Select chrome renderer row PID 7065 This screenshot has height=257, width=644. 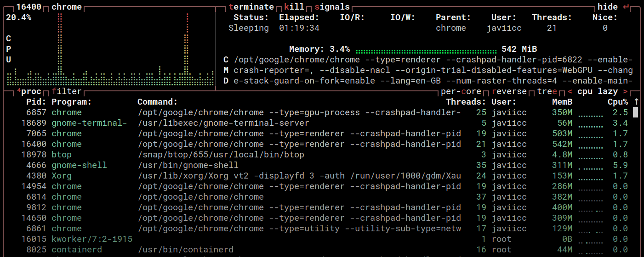[317, 134]
